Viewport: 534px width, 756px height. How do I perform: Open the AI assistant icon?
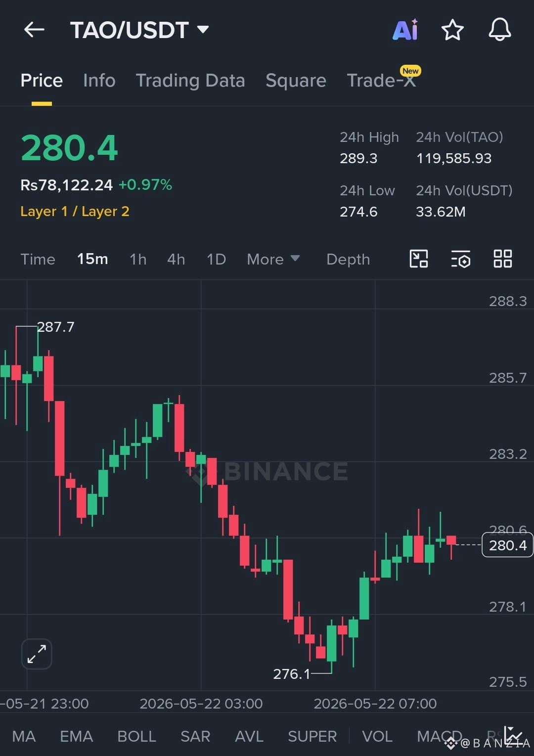pos(405,30)
